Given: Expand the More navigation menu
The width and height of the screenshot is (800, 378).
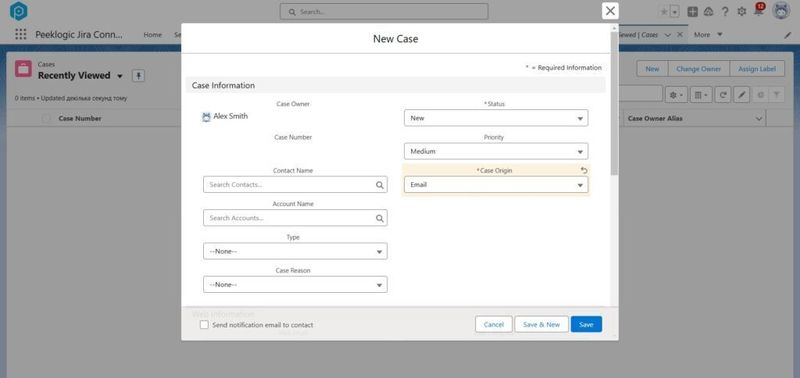Looking at the screenshot, I should (708, 35).
